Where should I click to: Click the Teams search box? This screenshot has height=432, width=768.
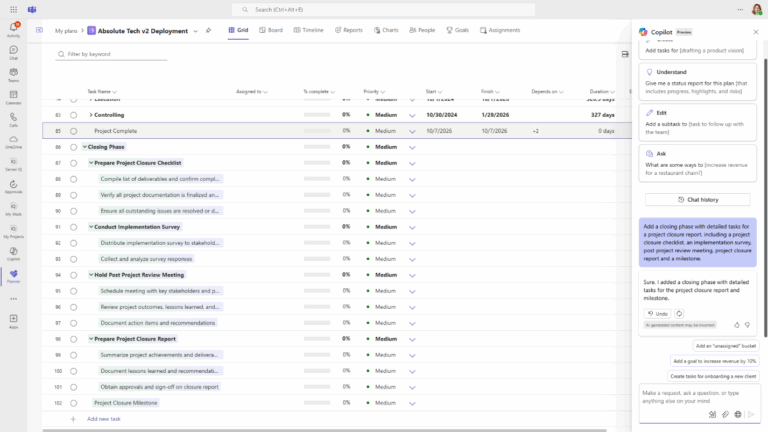pyautogui.click(x=383, y=9)
